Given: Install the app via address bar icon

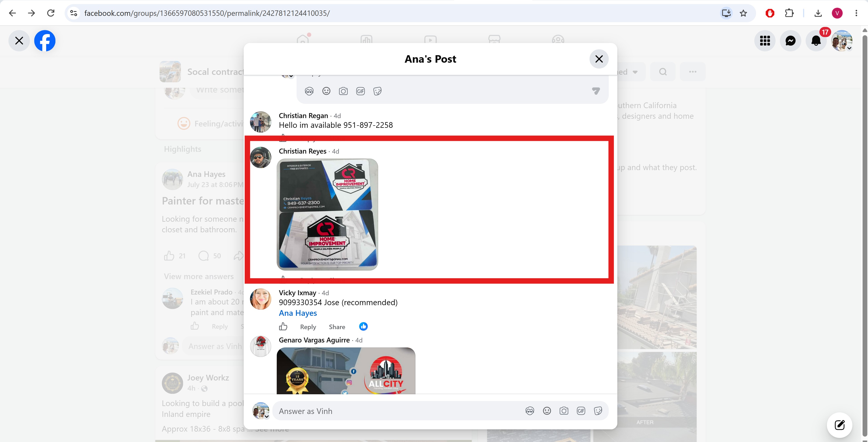Looking at the screenshot, I should click(x=726, y=13).
